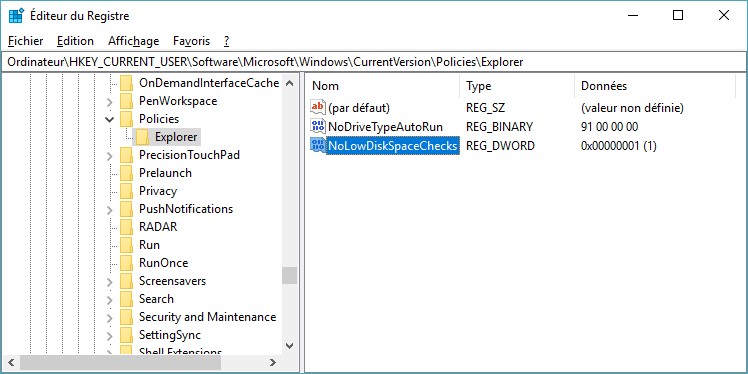Viewport: 748px width, 374px height.
Task: Open the Favoris menu
Action: click(x=191, y=41)
